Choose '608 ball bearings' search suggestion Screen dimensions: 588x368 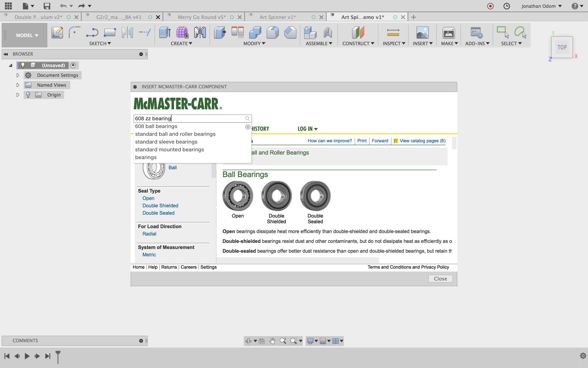tap(156, 126)
